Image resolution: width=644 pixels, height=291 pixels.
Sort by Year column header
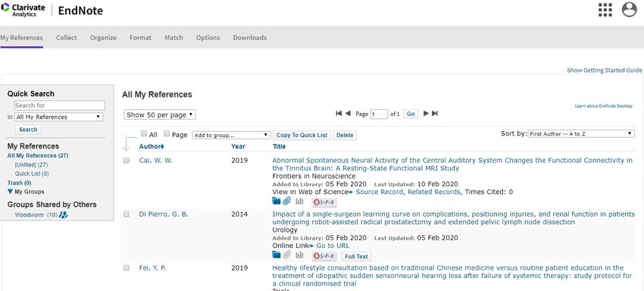coord(238,146)
